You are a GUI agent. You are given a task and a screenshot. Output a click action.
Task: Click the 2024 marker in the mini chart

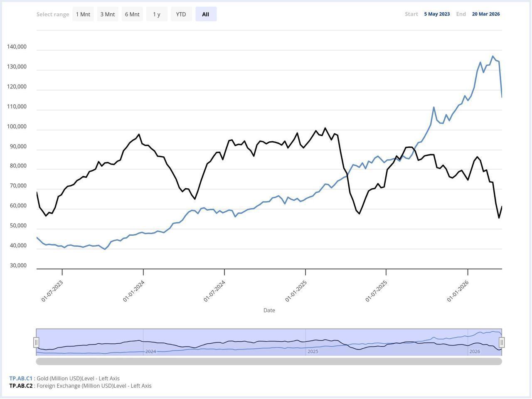[x=150, y=351]
